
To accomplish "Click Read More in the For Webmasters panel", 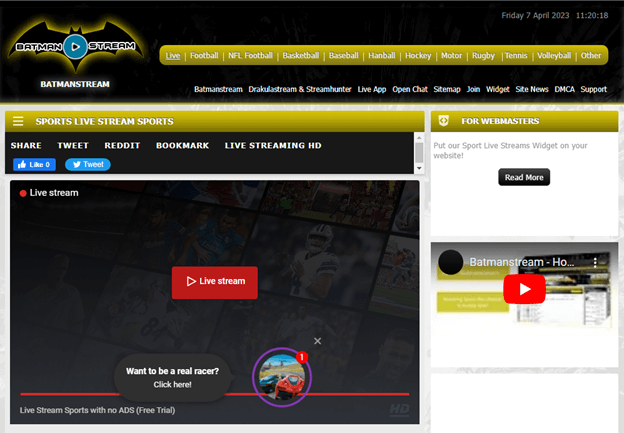I will tap(524, 177).
